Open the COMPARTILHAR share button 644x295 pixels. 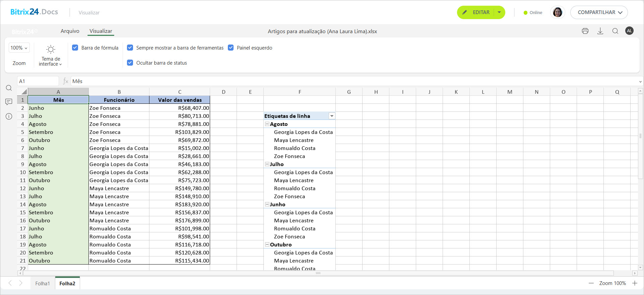tap(599, 12)
